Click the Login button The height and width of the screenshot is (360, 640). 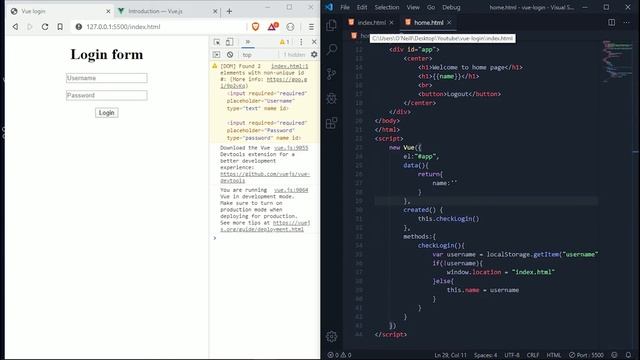click(107, 113)
